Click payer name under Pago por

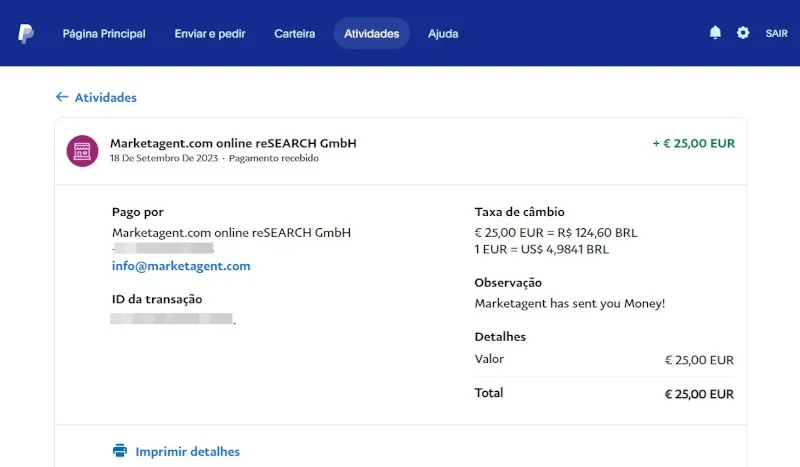pyautogui.click(x=231, y=233)
